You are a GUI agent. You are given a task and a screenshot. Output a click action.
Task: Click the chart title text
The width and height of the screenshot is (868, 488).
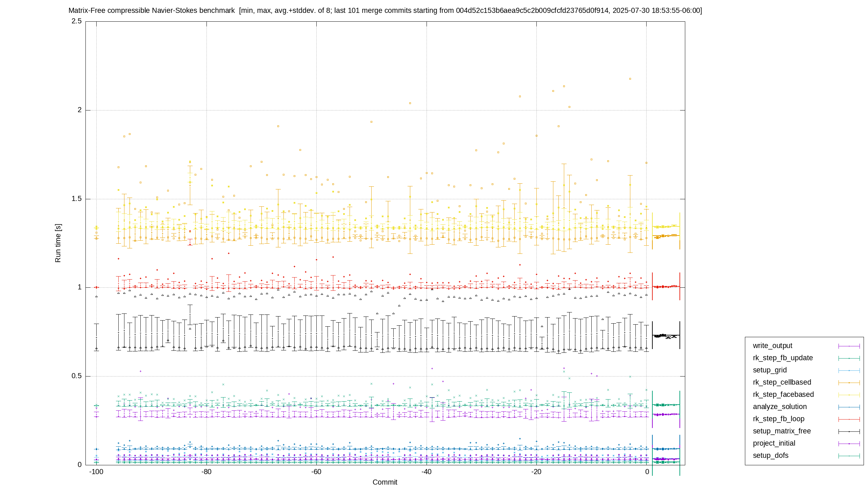pos(385,11)
